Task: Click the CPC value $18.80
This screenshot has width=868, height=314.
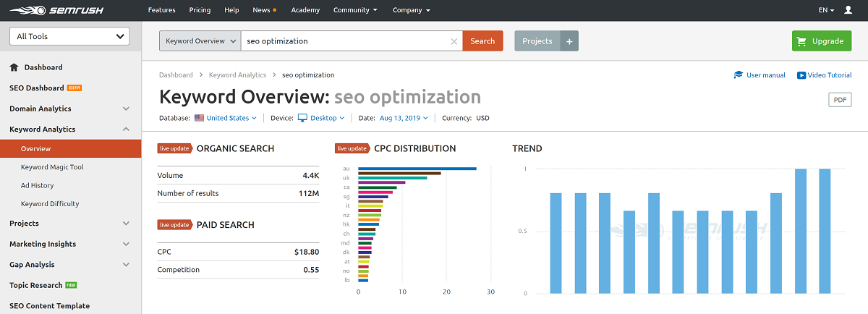Action: (x=307, y=252)
